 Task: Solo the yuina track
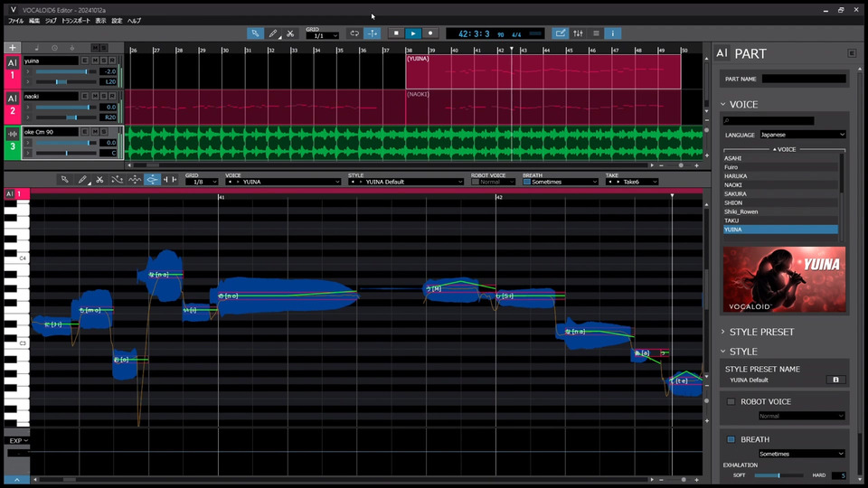(x=103, y=61)
